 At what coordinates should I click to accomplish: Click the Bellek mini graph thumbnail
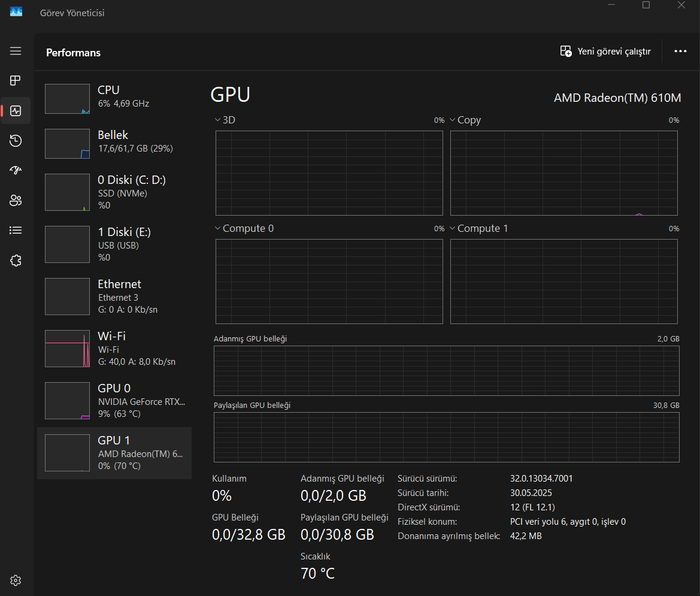click(x=68, y=144)
